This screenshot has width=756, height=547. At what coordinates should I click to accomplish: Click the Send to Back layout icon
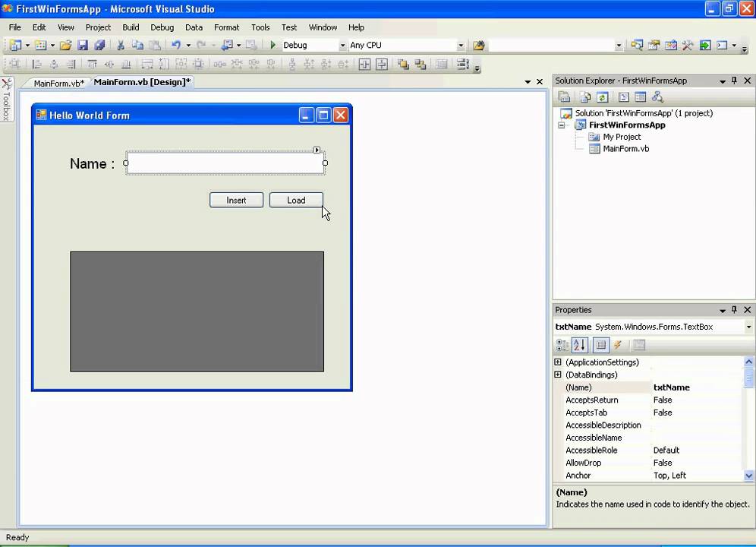(421, 65)
